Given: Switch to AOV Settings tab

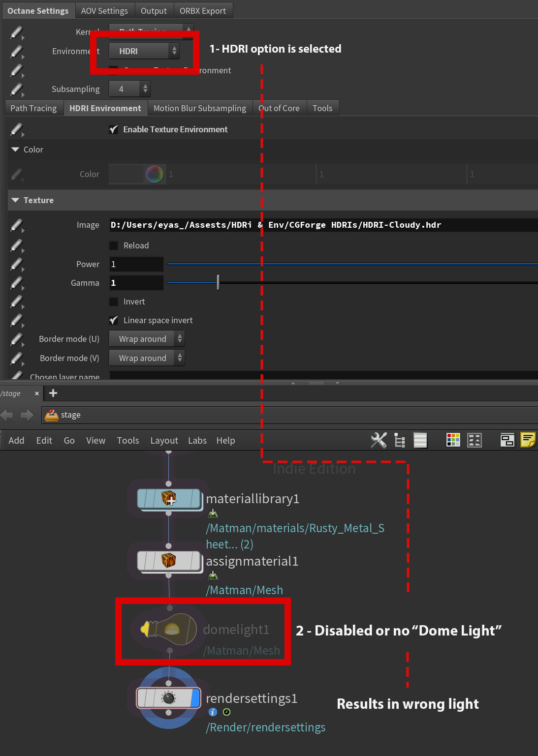Looking at the screenshot, I should click(x=104, y=11).
